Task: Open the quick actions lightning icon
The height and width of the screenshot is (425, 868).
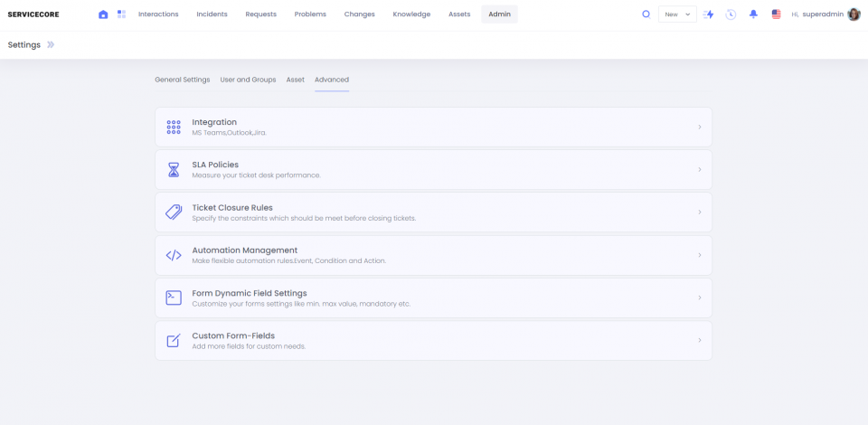Action: coord(708,14)
